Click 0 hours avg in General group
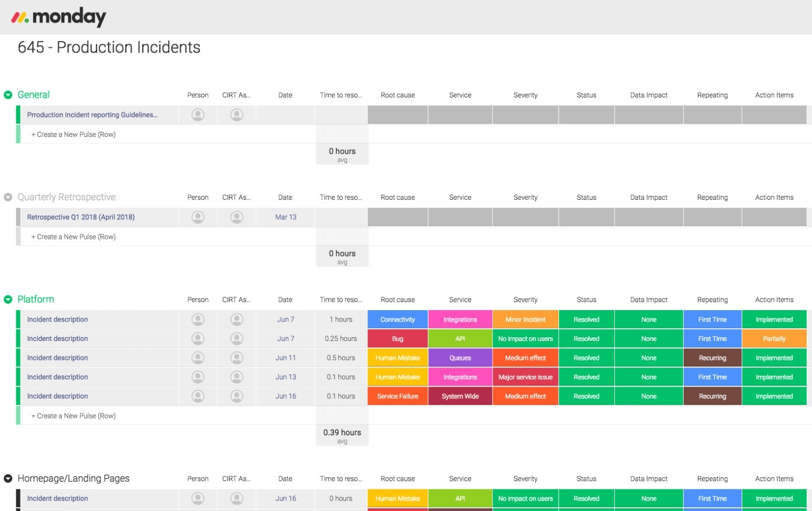Viewport: 812px width, 511px height. click(342, 154)
